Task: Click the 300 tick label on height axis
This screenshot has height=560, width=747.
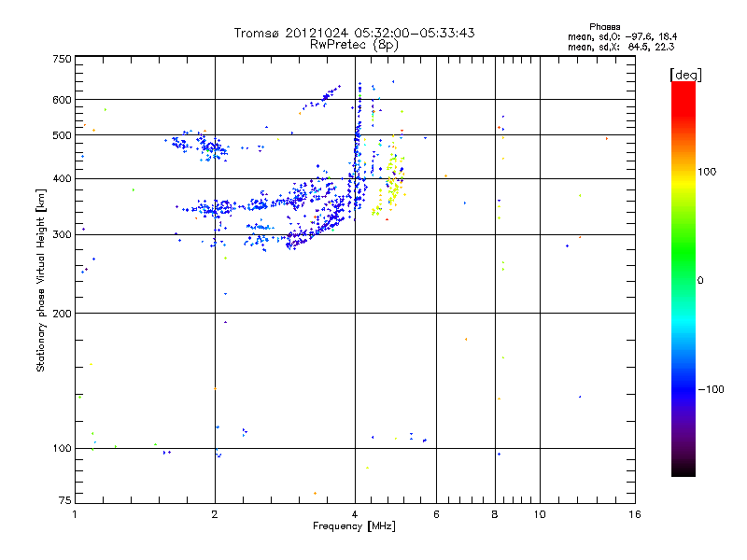Action: pos(62,235)
